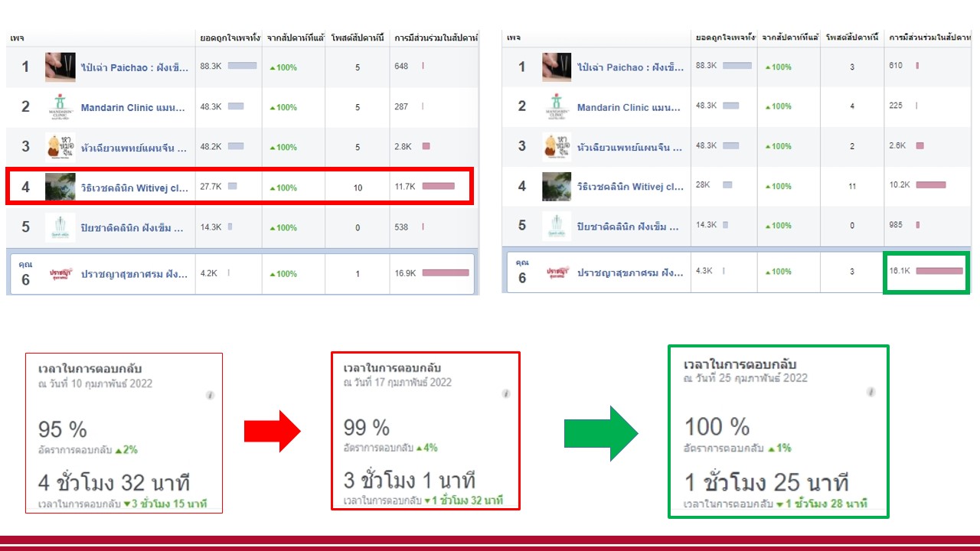
Task: Click the 100 % response rate value
Action: (716, 426)
